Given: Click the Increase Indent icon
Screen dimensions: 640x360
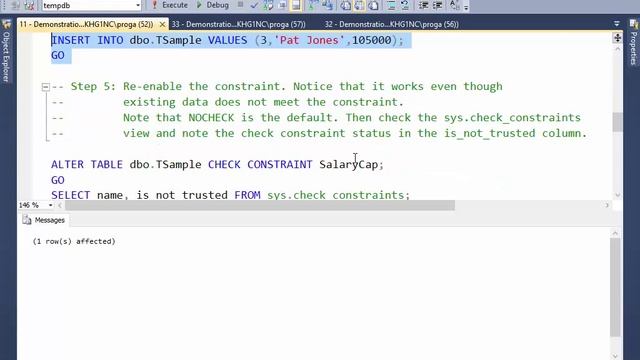Looking at the screenshot, I should pos(437,5).
